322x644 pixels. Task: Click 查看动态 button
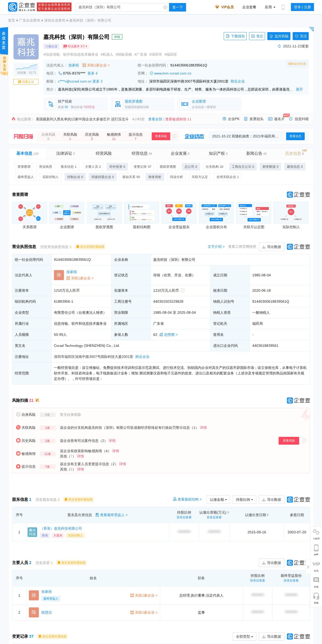pos(295,136)
